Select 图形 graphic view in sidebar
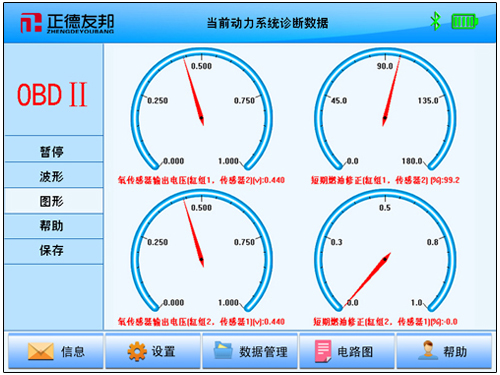This screenshot has height=375, width=500. point(54,201)
